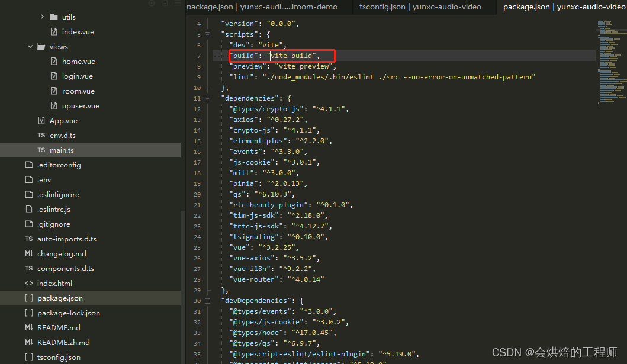
Task: Click the "lint" script key
Action: coord(242,77)
